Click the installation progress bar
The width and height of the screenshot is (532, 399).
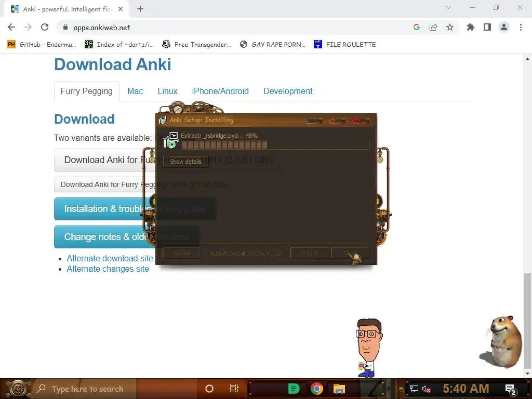pyautogui.click(x=275, y=145)
